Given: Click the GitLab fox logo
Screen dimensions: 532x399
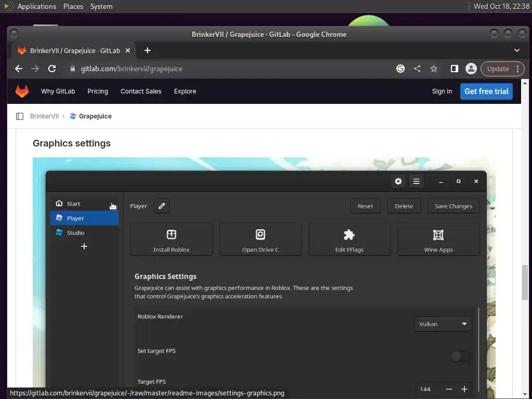Looking at the screenshot, I should tap(22, 91).
